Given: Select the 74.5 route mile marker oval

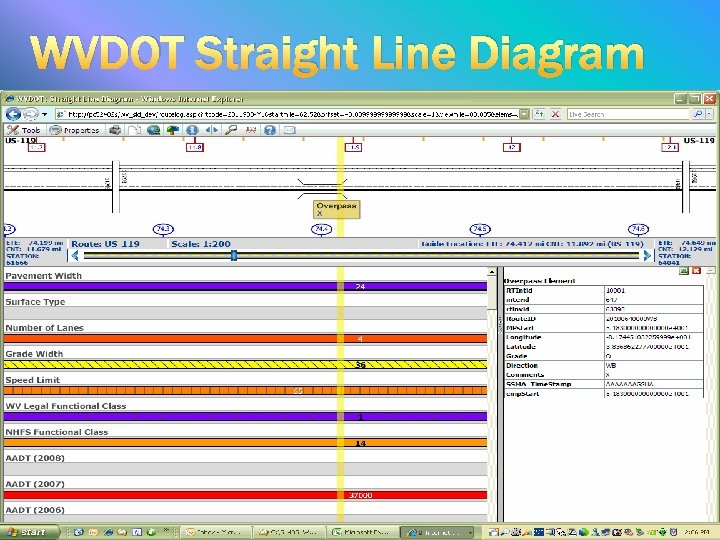Looking at the screenshot, I should (x=480, y=229).
